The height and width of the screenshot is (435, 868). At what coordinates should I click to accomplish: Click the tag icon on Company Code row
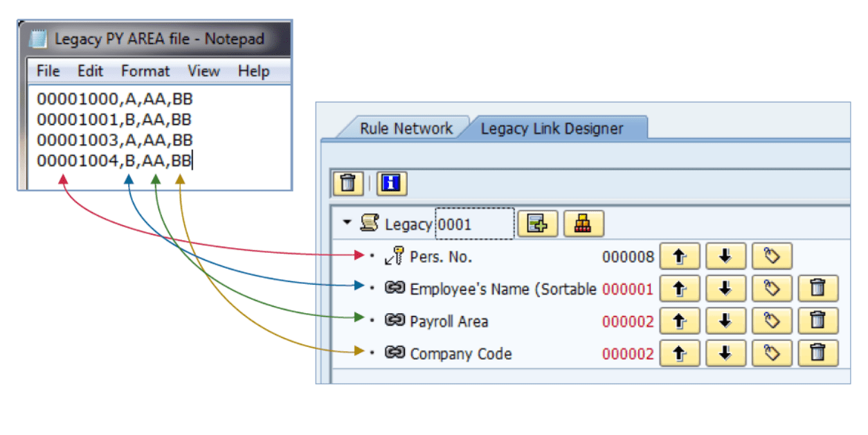coord(772,353)
